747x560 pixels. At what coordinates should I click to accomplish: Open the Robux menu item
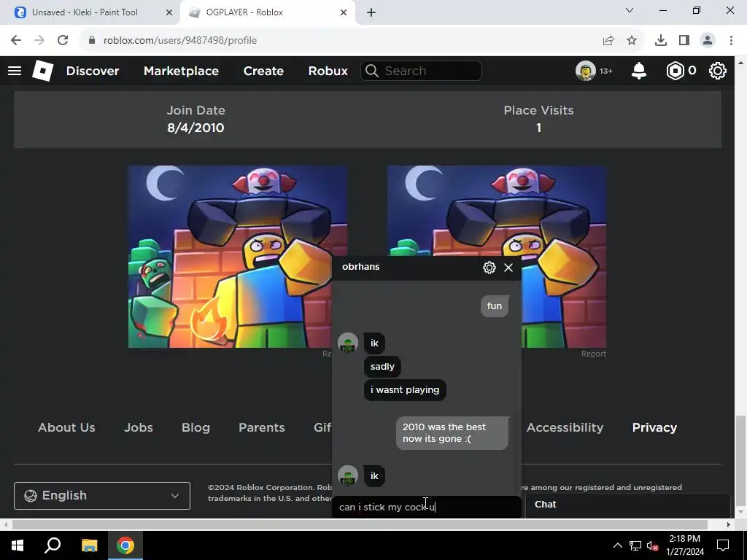click(328, 71)
